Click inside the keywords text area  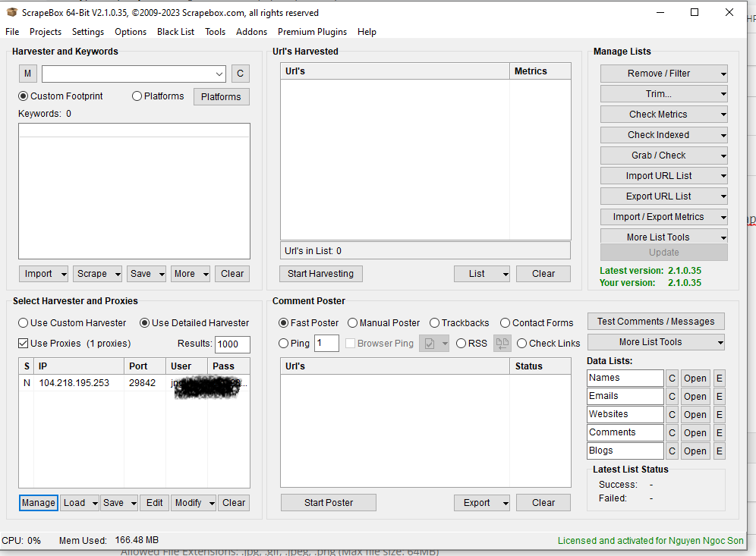click(134, 191)
